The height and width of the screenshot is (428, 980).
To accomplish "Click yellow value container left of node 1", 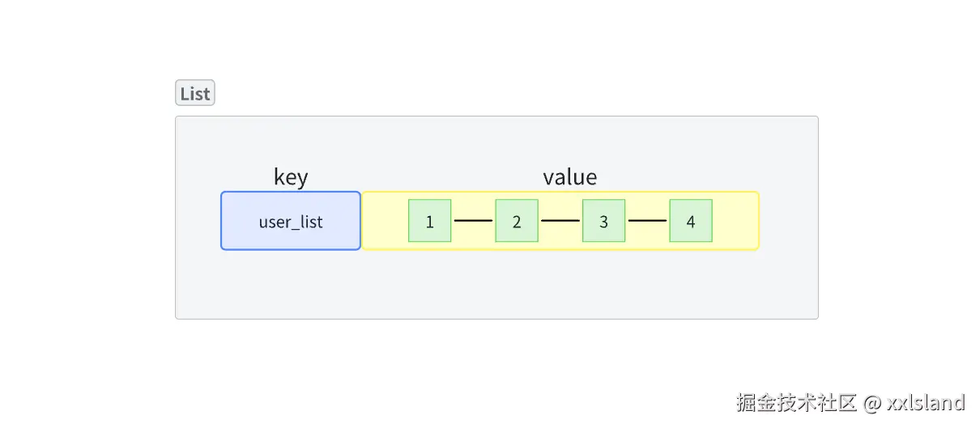I will pos(386,221).
